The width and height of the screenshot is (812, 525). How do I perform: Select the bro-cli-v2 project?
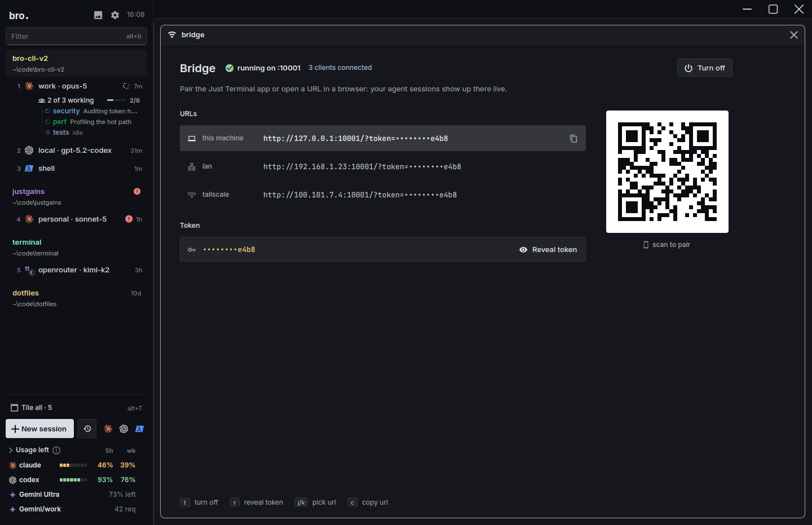tap(77, 63)
